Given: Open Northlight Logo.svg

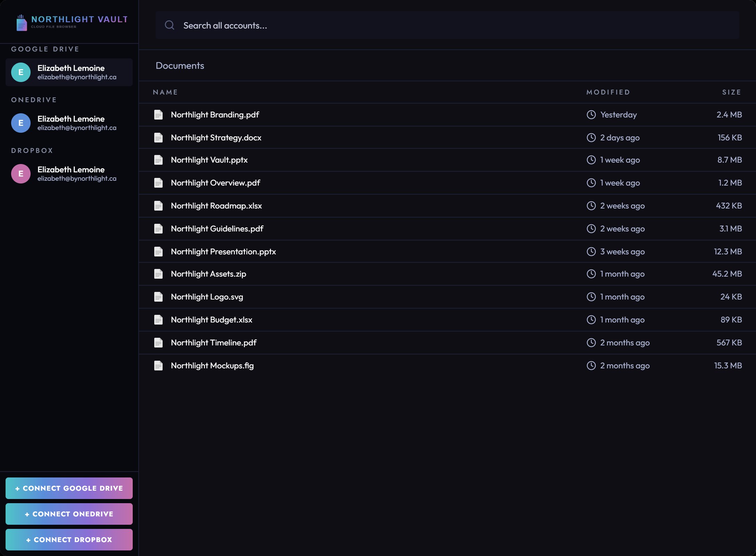Looking at the screenshot, I should pyautogui.click(x=207, y=297).
